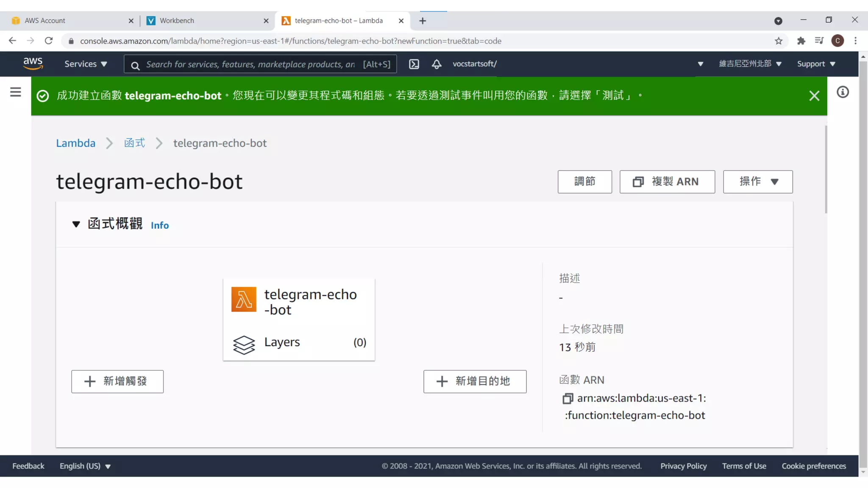This screenshot has height=488, width=868.
Task: Collapse the function overview section
Action: [x=76, y=224]
